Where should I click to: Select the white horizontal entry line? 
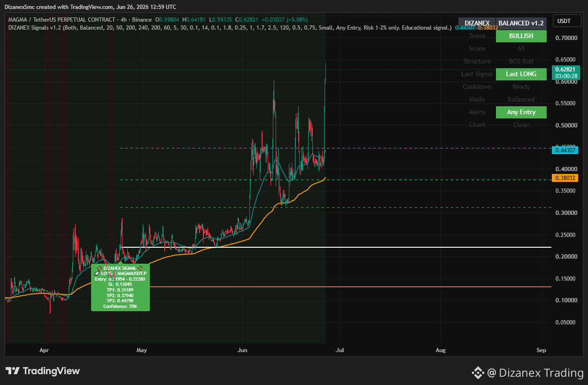point(335,247)
